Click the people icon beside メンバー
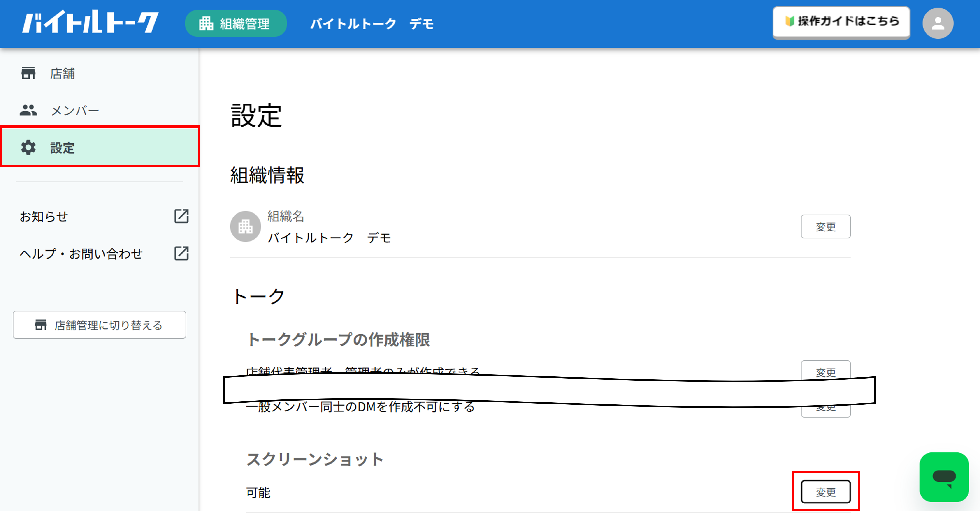Screen dimensions: 980x524 [28, 110]
